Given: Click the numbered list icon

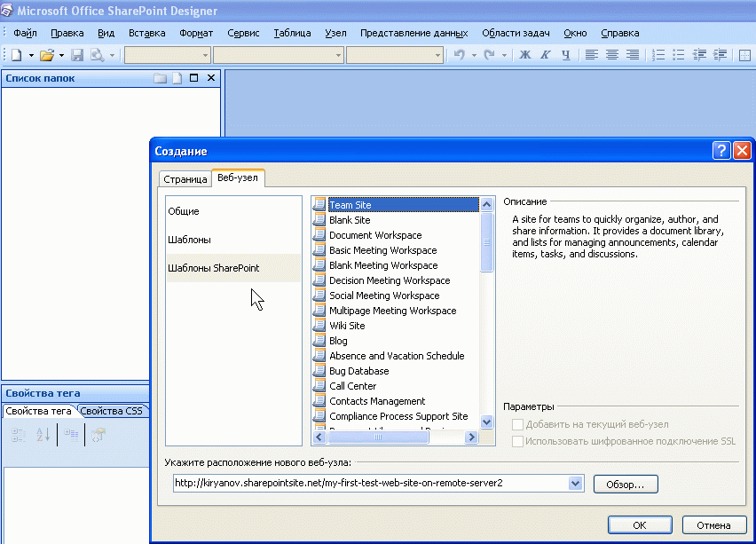Looking at the screenshot, I should pos(658,55).
